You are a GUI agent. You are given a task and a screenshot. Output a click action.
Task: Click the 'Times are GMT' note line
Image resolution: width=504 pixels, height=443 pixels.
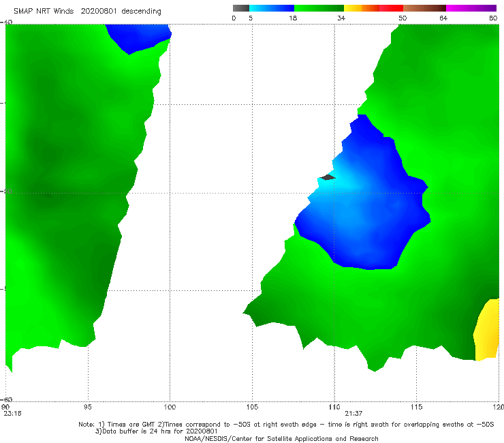(286, 425)
